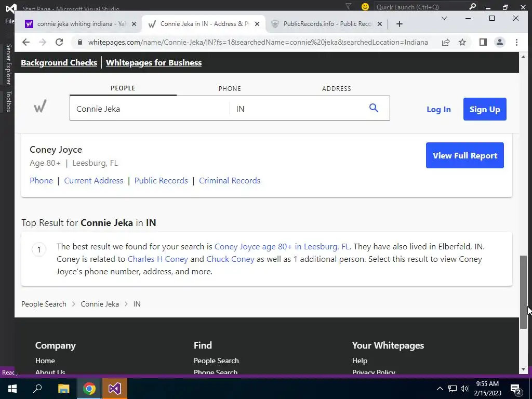Click the Sign Up button
This screenshot has height=399, width=532.
pyautogui.click(x=485, y=109)
